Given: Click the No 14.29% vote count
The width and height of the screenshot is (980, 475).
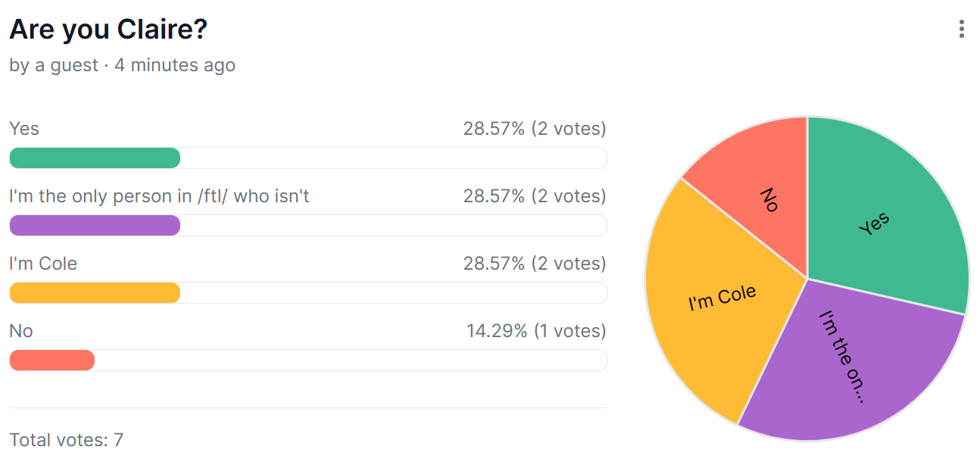Looking at the screenshot, I should (x=536, y=331).
